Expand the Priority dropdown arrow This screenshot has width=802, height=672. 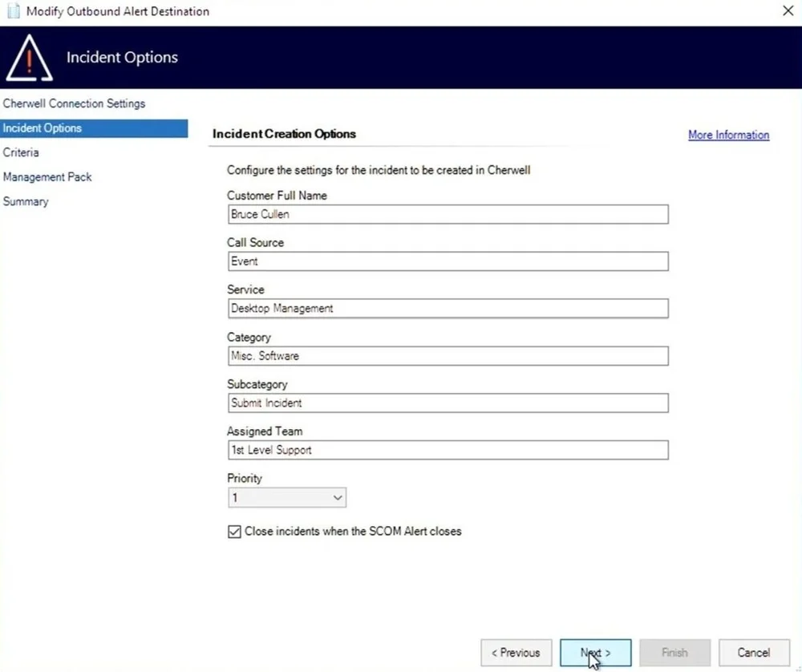338,498
